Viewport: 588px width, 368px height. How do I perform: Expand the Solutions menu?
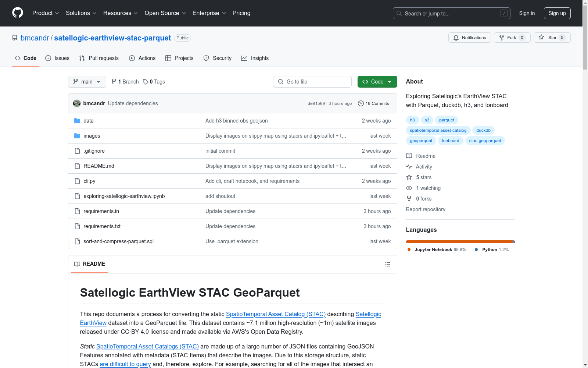pos(81,13)
